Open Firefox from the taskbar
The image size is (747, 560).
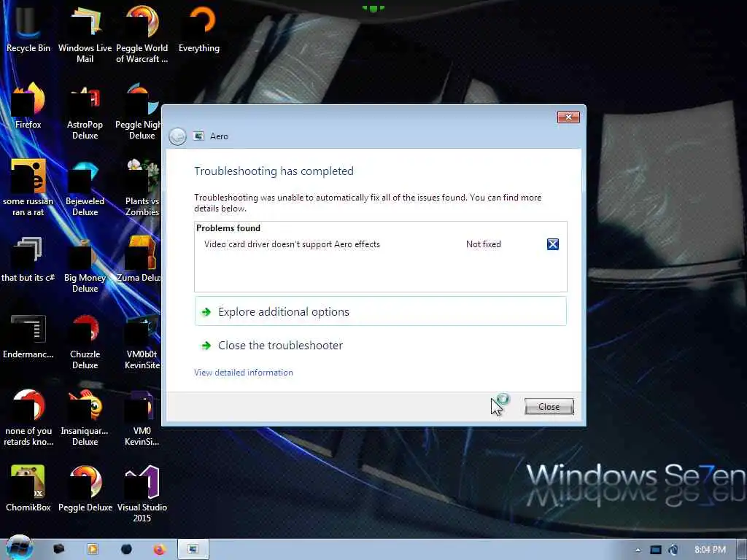point(159,550)
